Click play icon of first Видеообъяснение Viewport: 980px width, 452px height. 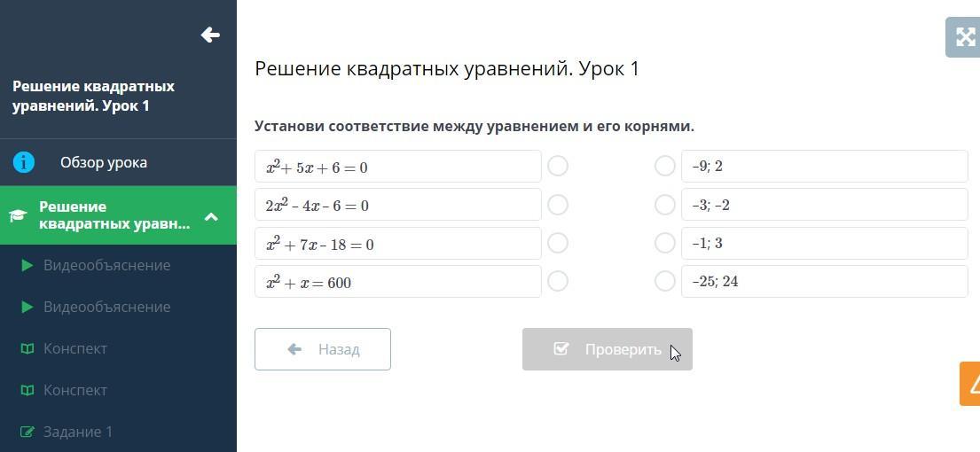pos(27,265)
